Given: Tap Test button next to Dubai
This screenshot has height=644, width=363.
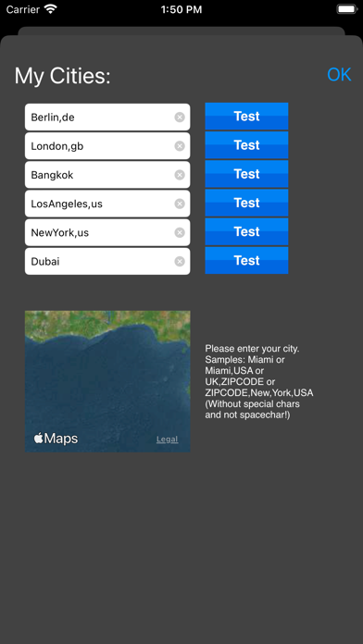Looking at the screenshot, I should click(x=246, y=260).
